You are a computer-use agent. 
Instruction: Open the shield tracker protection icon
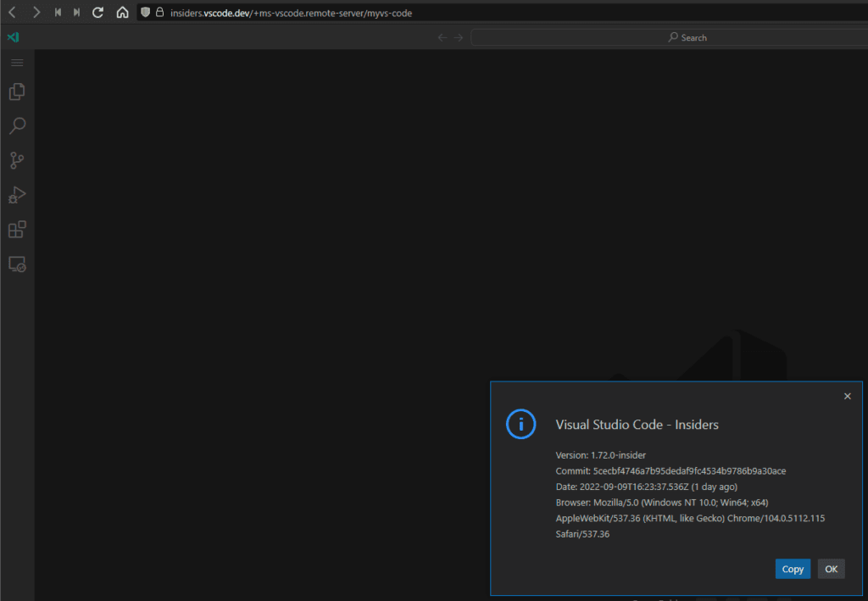pyautogui.click(x=145, y=12)
